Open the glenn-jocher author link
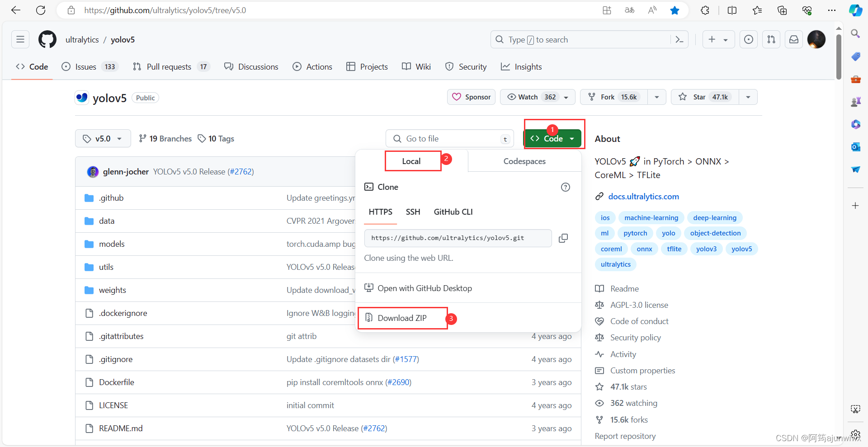 point(126,172)
